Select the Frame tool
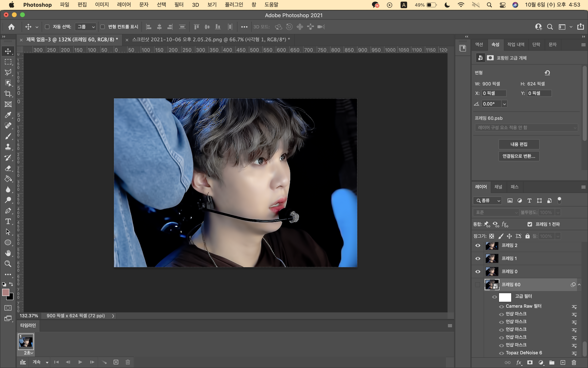 point(8,104)
